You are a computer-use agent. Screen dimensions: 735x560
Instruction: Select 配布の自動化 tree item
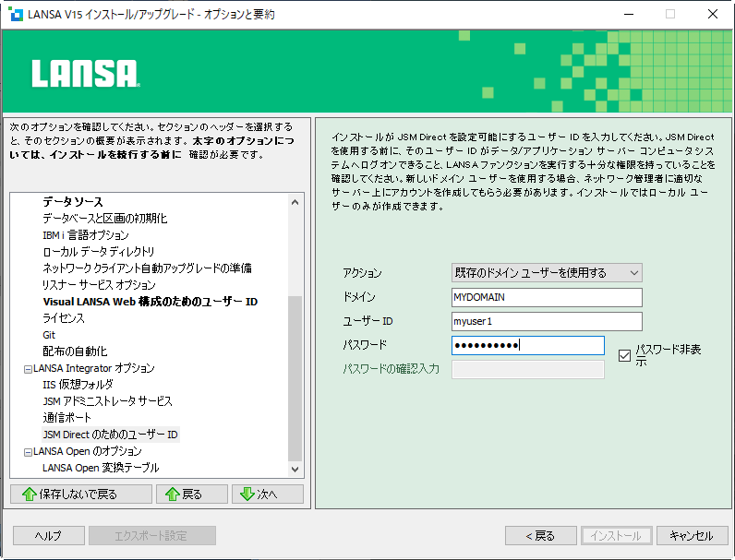(75, 351)
